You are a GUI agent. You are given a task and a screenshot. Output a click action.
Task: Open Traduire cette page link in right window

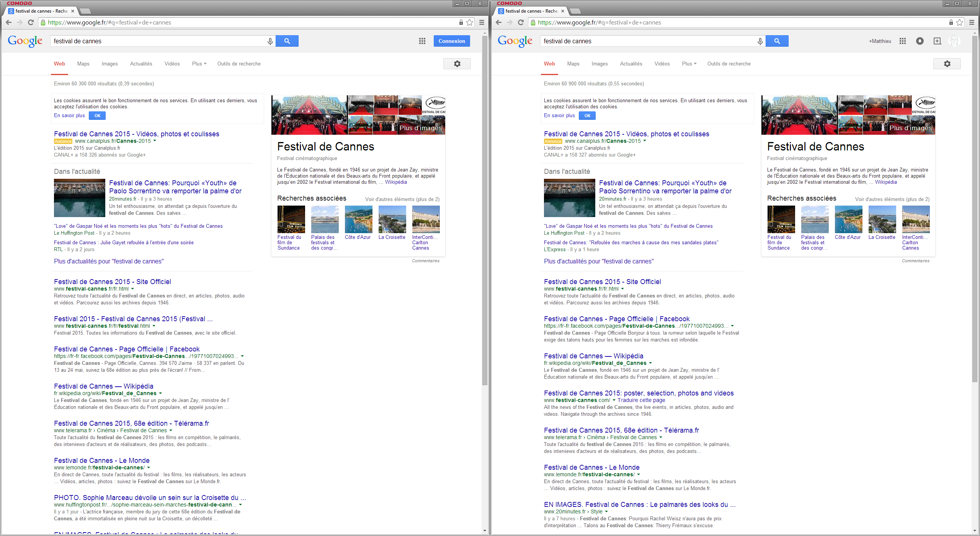click(641, 400)
